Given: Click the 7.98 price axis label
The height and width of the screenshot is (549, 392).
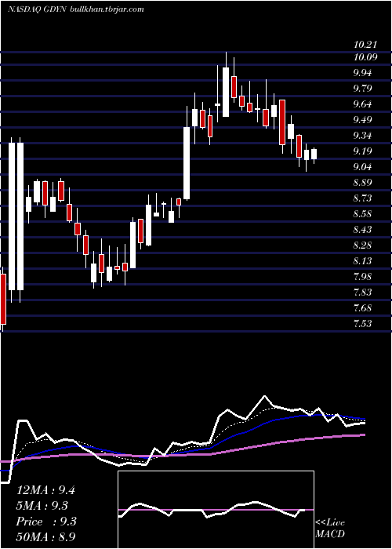Looking at the screenshot, I should point(362,277).
